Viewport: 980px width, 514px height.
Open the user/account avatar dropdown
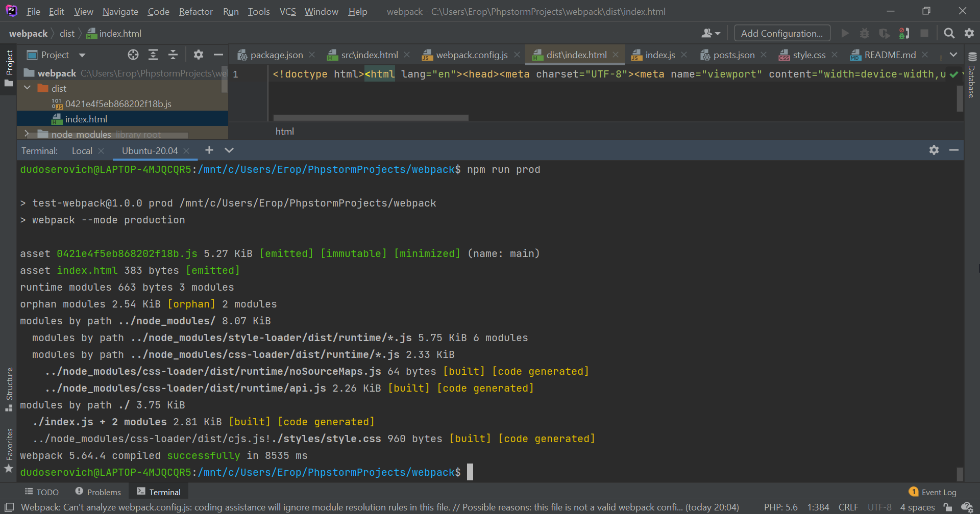(711, 33)
